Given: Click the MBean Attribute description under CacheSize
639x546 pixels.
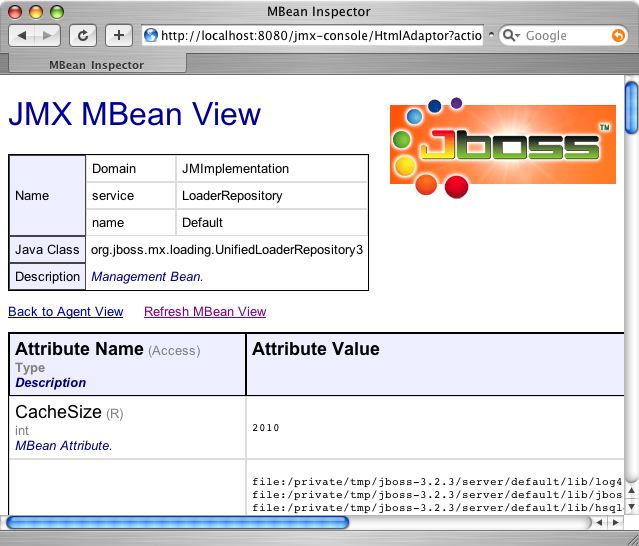Looking at the screenshot, I should 64,446.
